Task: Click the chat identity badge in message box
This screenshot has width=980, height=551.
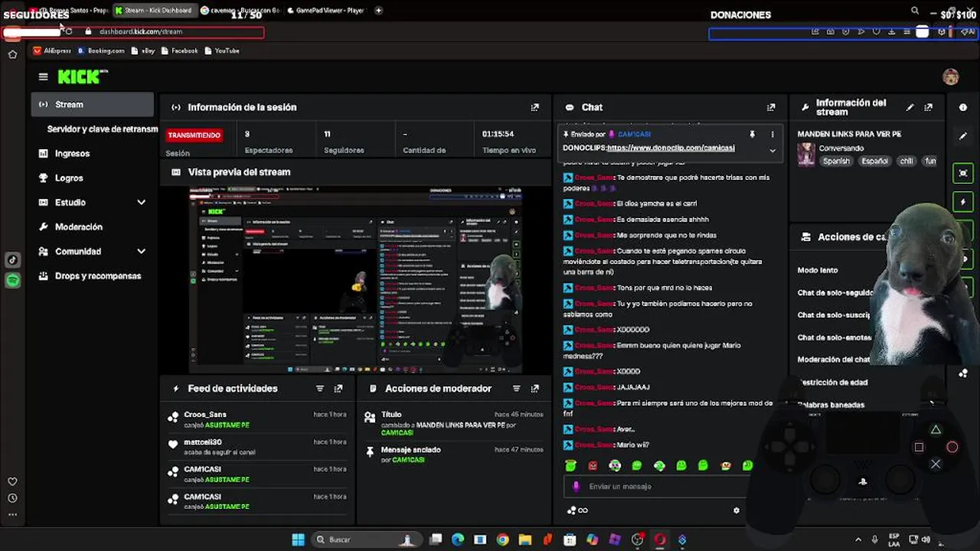Action: (576, 486)
